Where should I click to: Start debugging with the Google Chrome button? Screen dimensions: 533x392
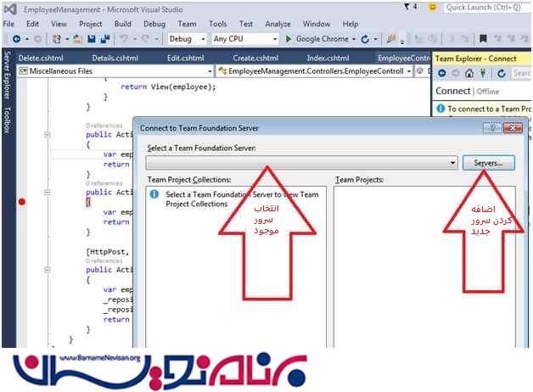pyautogui.click(x=321, y=39)
